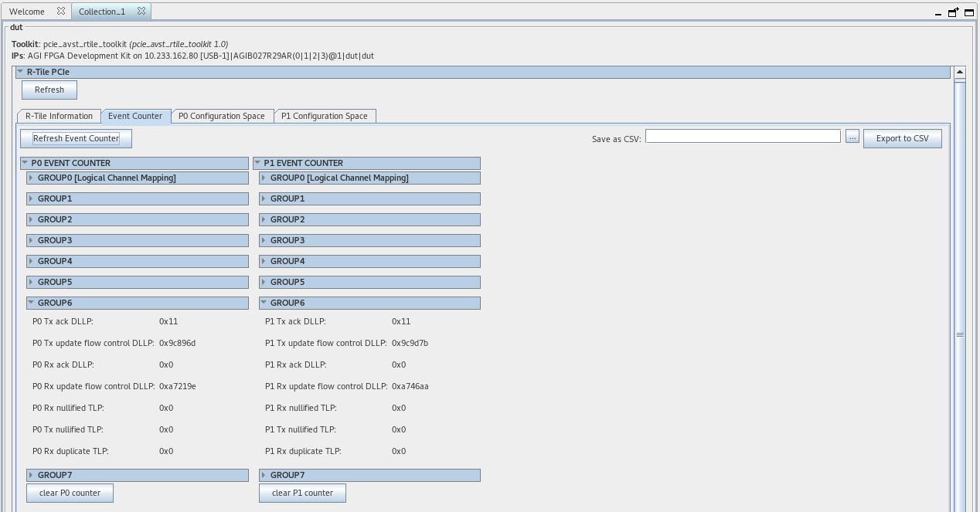Viewport: 980px width, 512px height.
Task: Expand P0 GROUP0 Logical Channel Mapping
Action: pos(31,178)
